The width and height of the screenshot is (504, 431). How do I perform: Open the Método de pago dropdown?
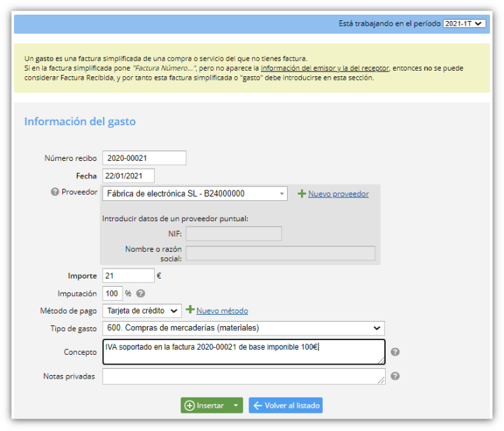point(142,311)
